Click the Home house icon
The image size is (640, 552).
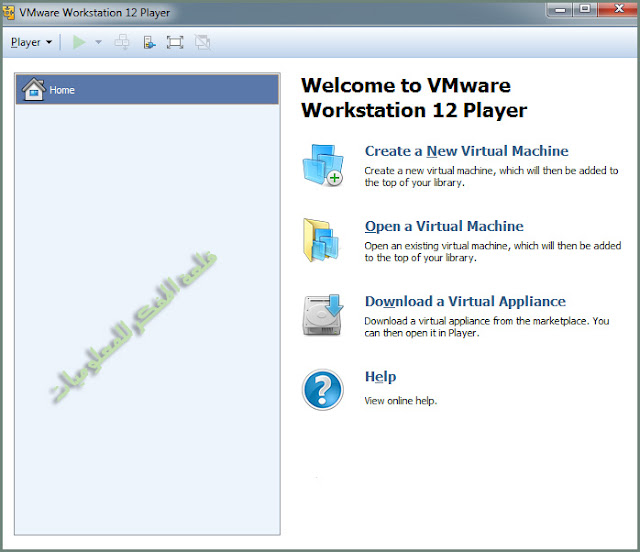34,89
